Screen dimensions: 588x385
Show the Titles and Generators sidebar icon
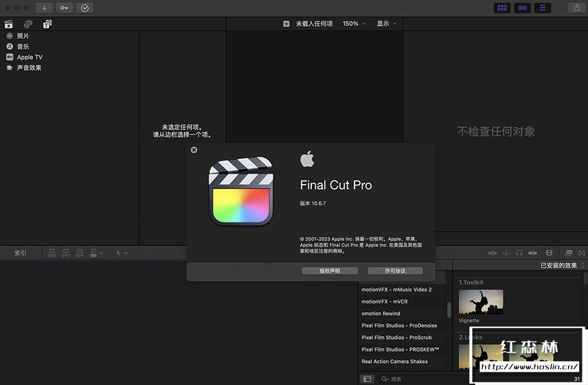coord(47,24)
